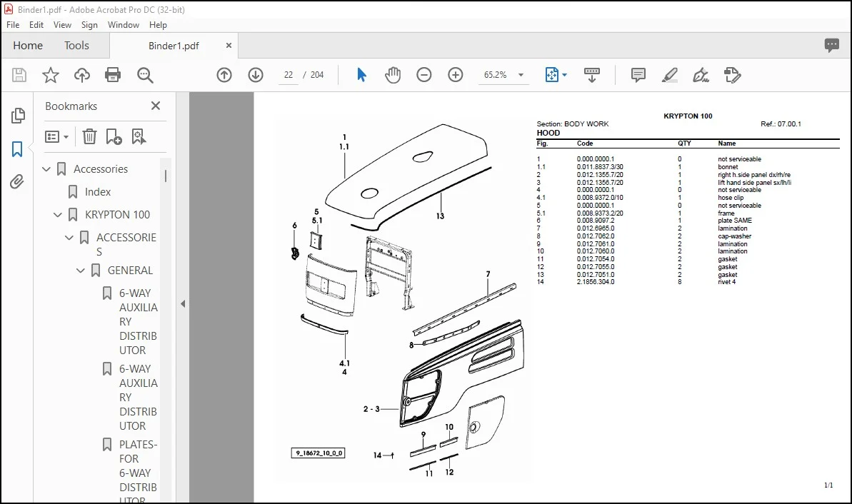Image resolution: width=852 pixels, height=504 pixels.
Task: Open the GENERAL bookmark
Action: (131, 270)
